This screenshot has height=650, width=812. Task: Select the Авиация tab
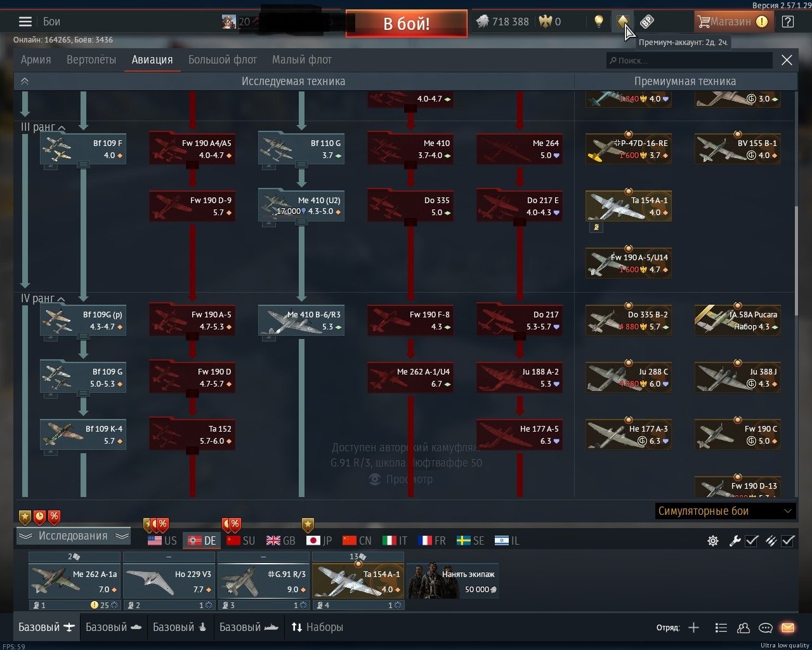(x=152, y=60)
